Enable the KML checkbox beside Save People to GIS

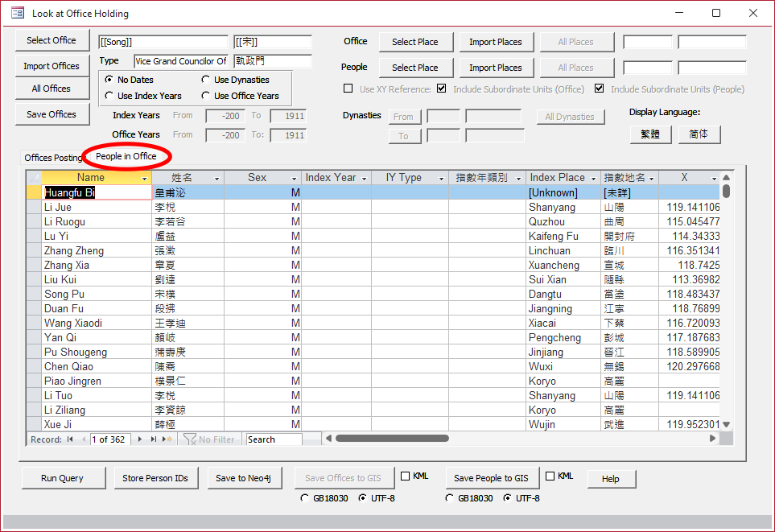550,476
